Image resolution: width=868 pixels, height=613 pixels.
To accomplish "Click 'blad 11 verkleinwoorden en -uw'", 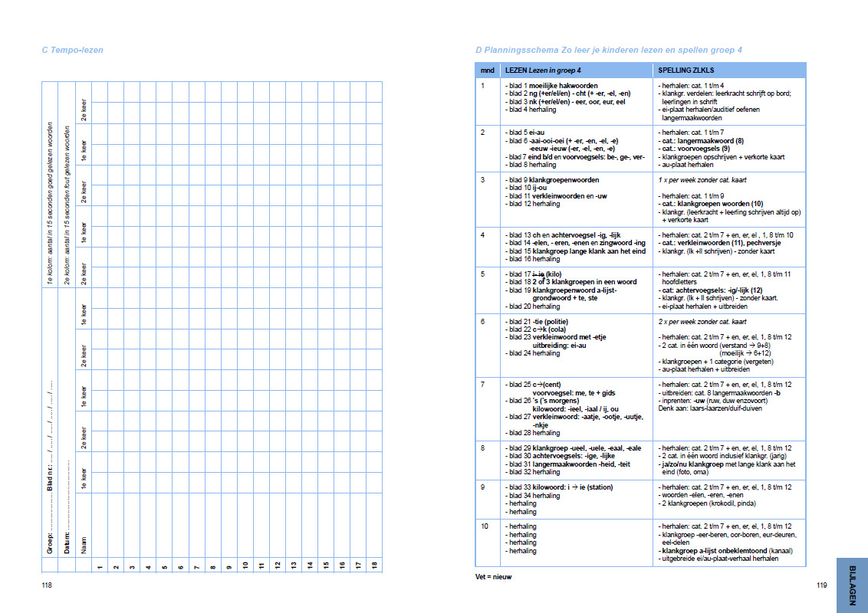I will (x=558, y=196).
